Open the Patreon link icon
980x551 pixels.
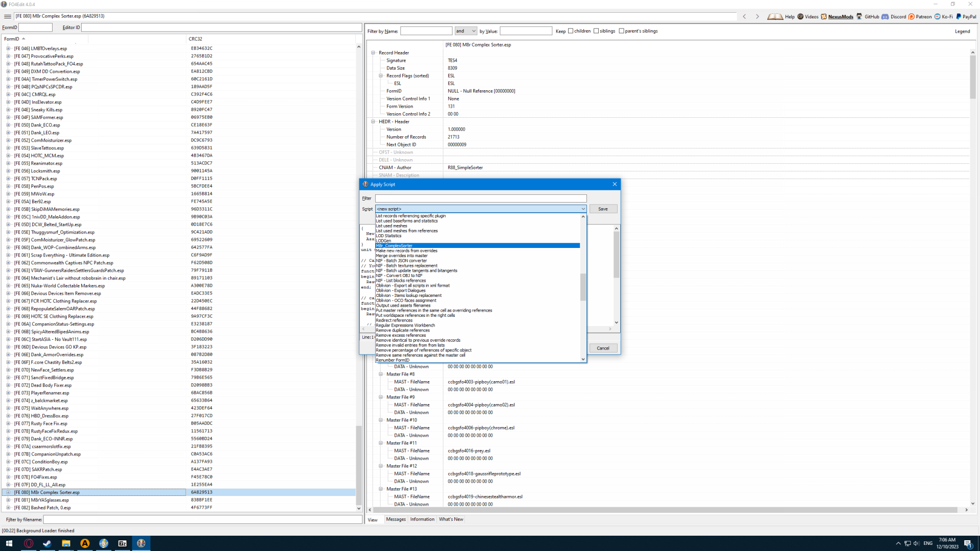click(x=912, y=16)
